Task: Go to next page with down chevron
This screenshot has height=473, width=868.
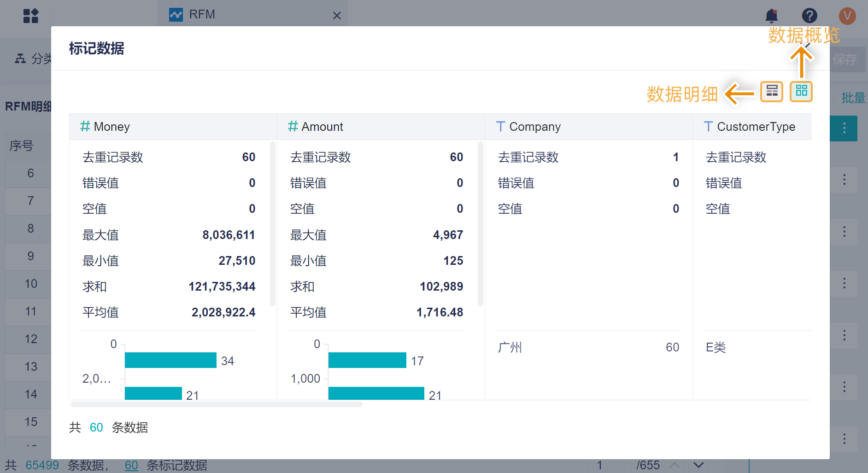Action: click(x=698, y=465)
